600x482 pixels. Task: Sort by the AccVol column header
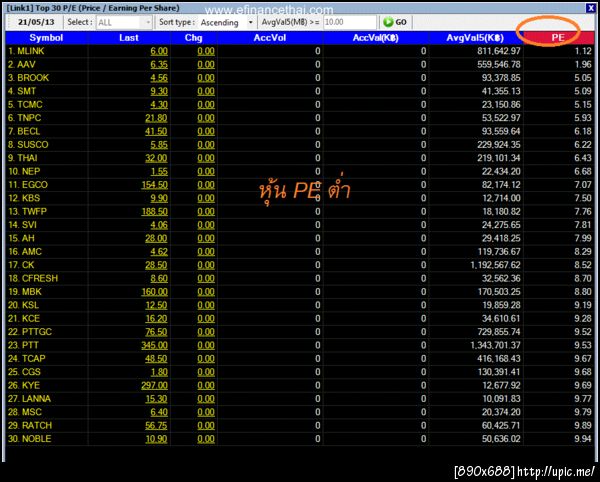270,37
